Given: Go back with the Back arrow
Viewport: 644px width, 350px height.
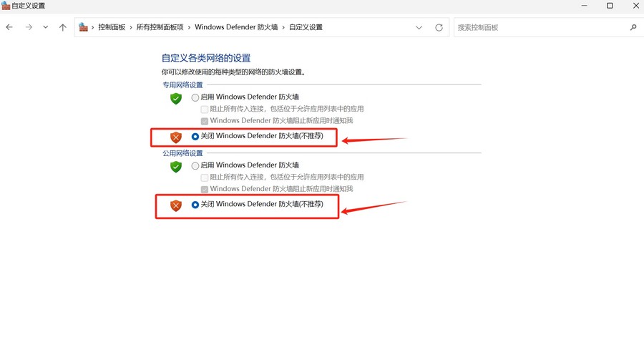Looking at the screenshot, I should tap(9, 27).
